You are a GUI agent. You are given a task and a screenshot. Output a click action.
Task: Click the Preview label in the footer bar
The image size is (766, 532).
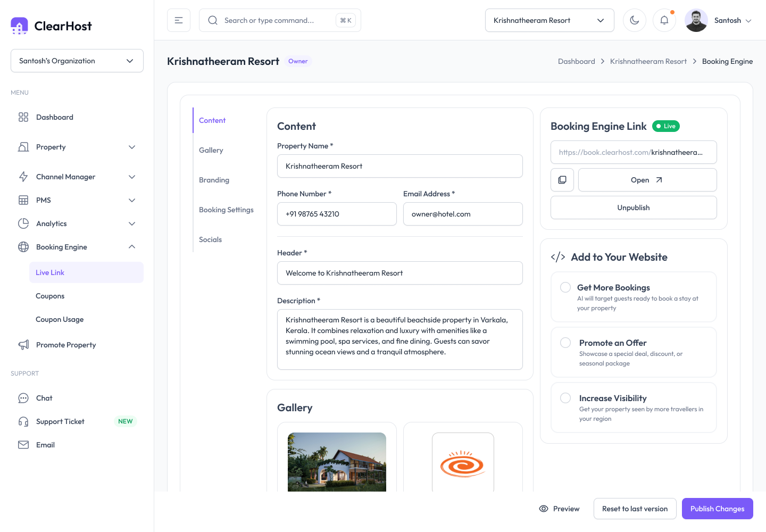click(x=566, y=509)
